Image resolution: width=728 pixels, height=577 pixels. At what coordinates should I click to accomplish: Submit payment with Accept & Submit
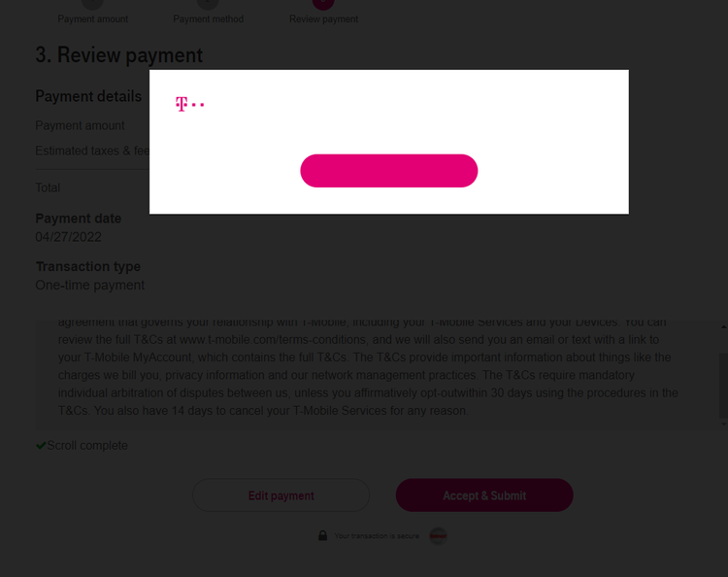click(484, 495)
